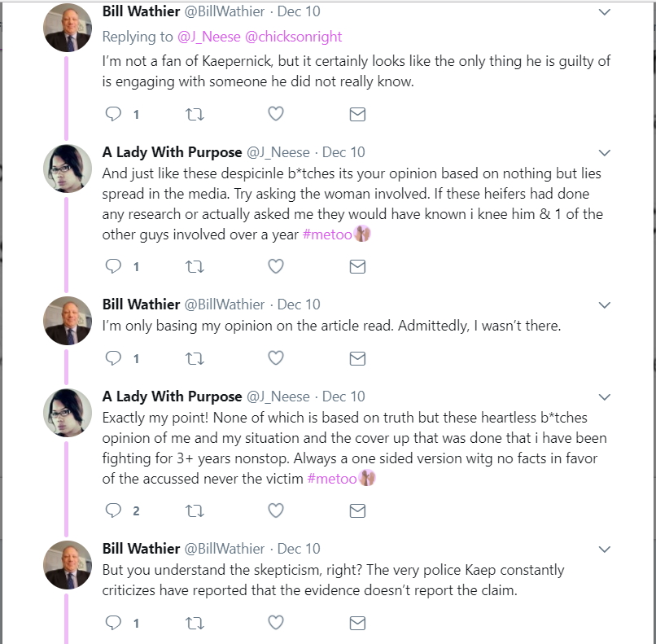Expand options menu for first J_Neese tweet
This screenshot has height=644, width=656.
(604, 153)
